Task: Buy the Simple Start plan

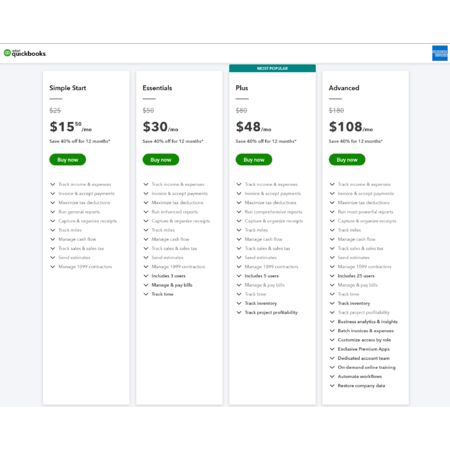Action: 68,160
